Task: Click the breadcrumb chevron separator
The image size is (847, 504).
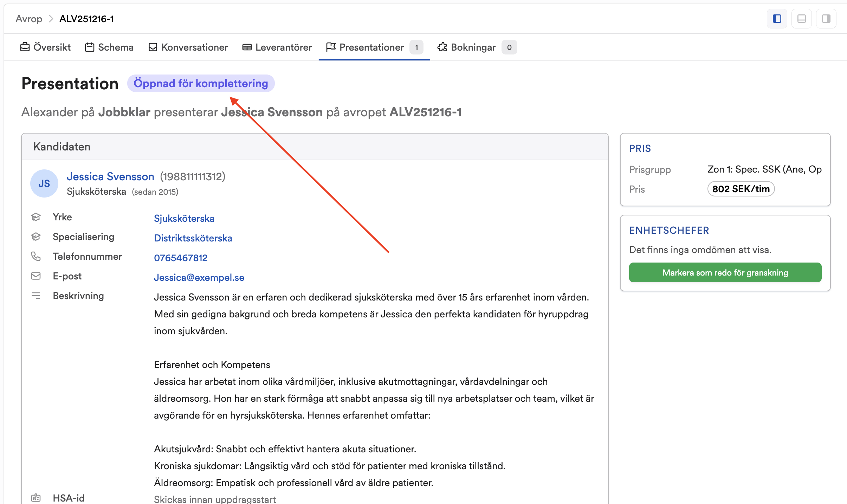Action: [x=51, y=19]
